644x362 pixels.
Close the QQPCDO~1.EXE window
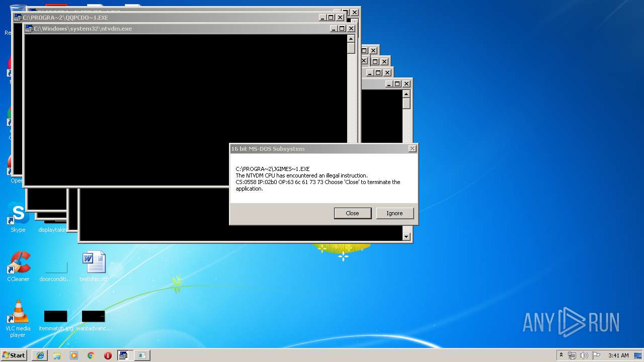[340, 18]
